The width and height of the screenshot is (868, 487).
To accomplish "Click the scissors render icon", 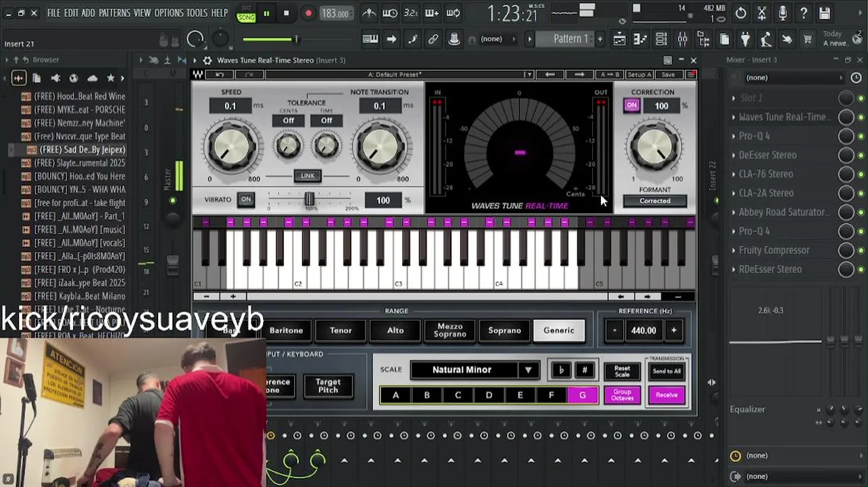I will point(762,13).
